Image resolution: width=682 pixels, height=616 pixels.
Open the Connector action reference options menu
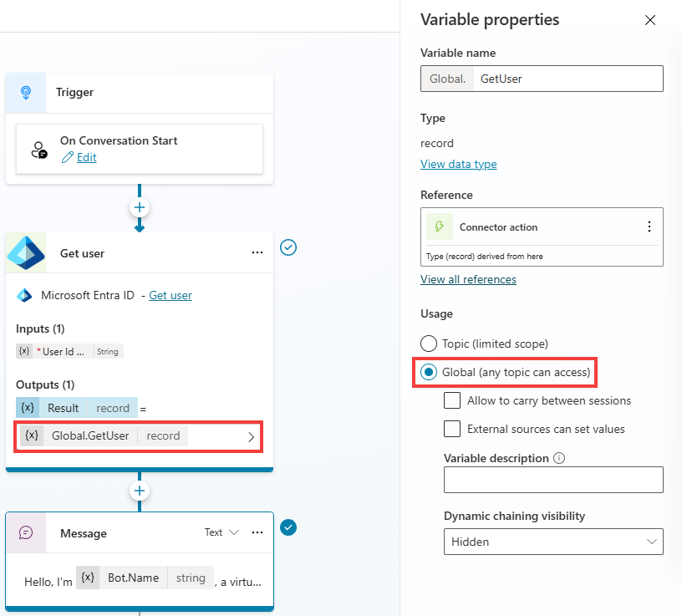[649, 227]
